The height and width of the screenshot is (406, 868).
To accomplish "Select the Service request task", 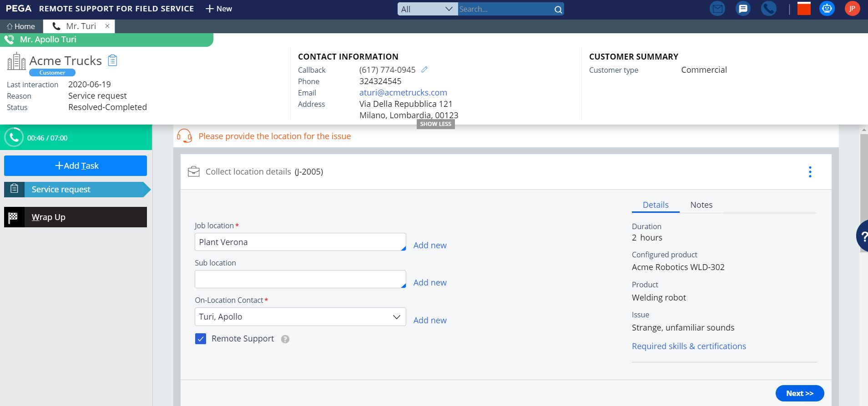I will [x=77, y=189].
